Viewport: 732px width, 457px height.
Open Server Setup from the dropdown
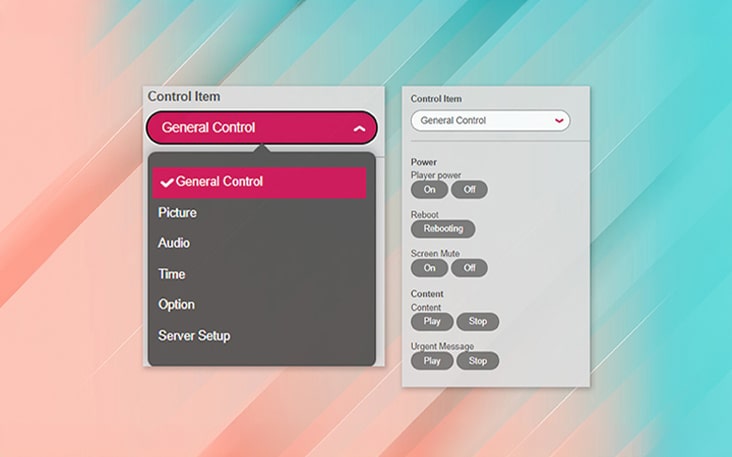(194, 336)
